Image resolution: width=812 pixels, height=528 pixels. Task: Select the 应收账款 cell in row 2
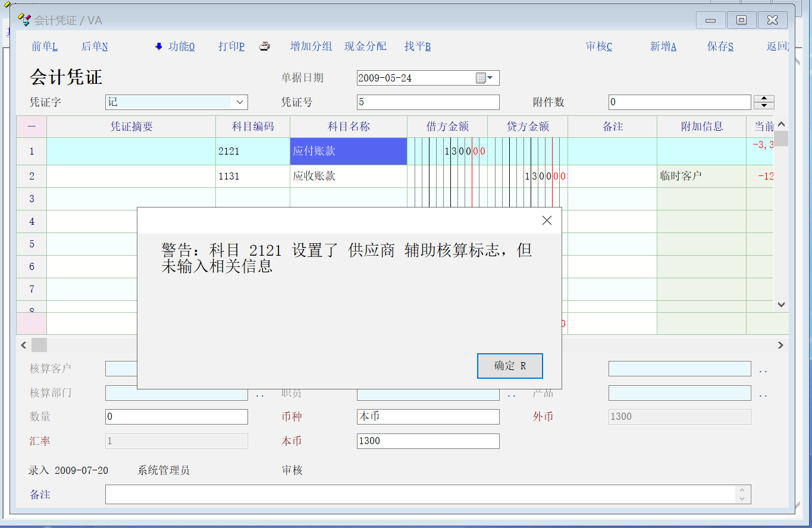349,177
